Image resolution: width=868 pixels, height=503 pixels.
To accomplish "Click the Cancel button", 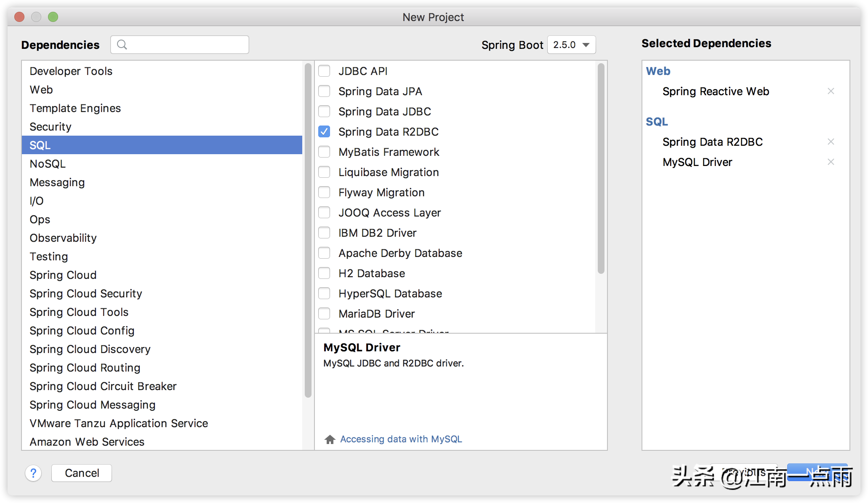I will pyautogui.click(x=82, y=473).
